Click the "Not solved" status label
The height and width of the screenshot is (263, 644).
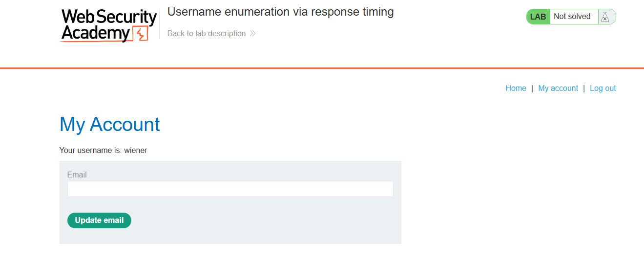point(572,17)
